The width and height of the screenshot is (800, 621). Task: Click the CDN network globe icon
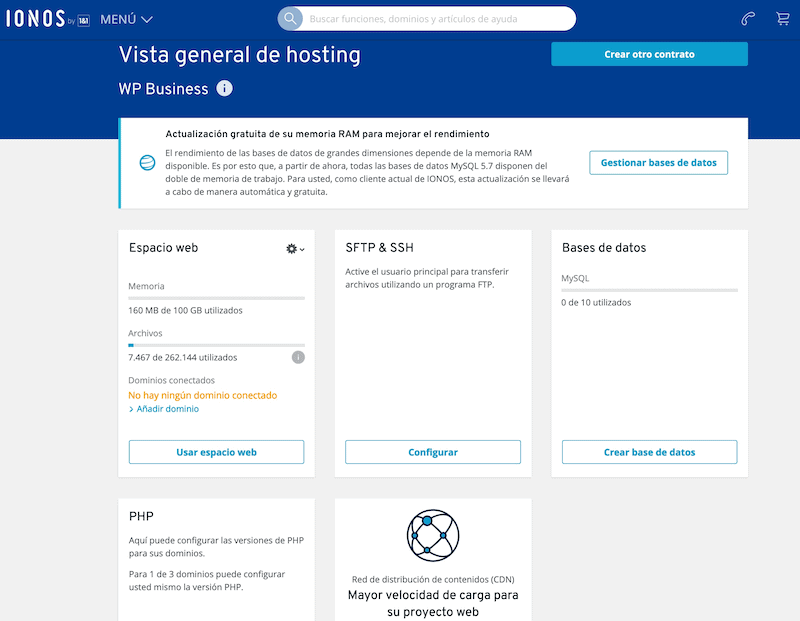(433, 535)
